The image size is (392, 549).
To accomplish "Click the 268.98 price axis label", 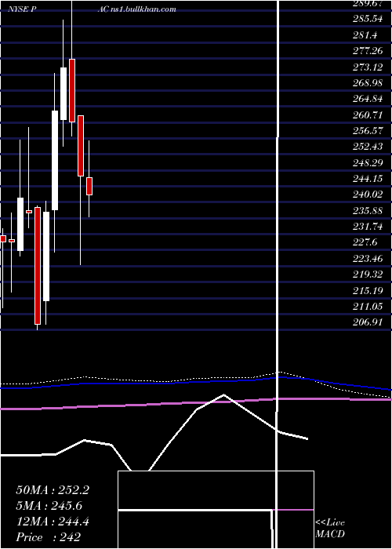I will [368, 83].
